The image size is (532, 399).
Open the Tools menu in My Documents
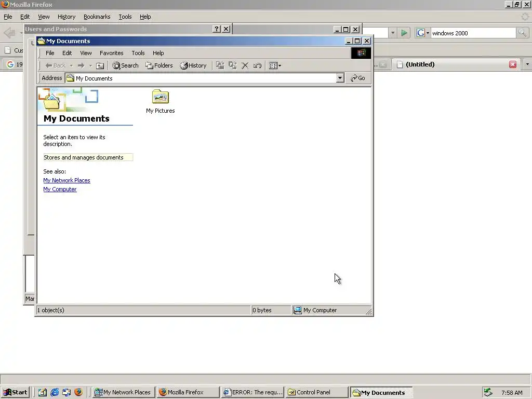[x=138, y=53]
